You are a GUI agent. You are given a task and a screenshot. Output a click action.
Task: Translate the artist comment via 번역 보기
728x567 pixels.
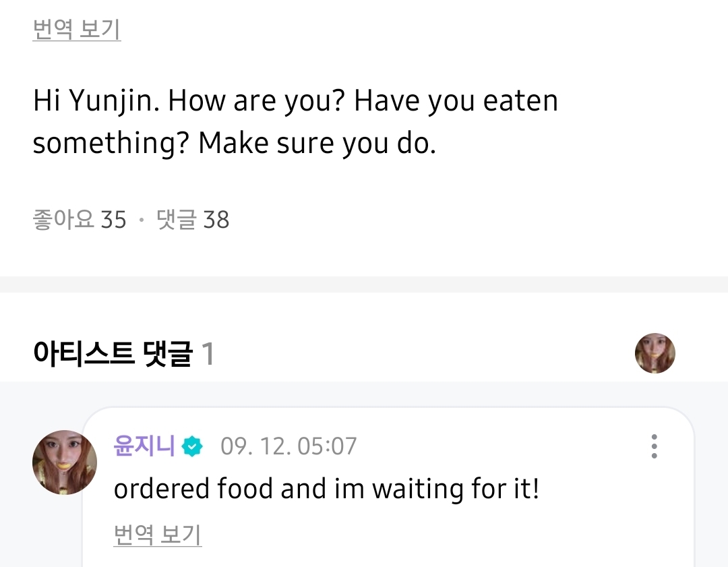pyautogui.click(x=157, y=535)
